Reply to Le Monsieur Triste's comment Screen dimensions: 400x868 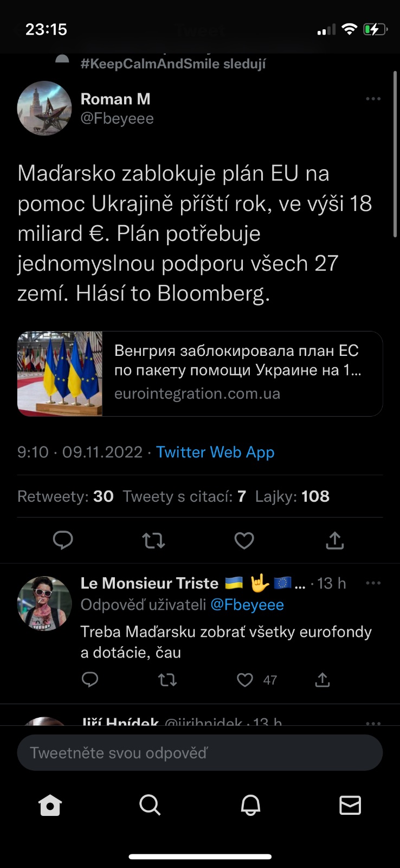90,680
